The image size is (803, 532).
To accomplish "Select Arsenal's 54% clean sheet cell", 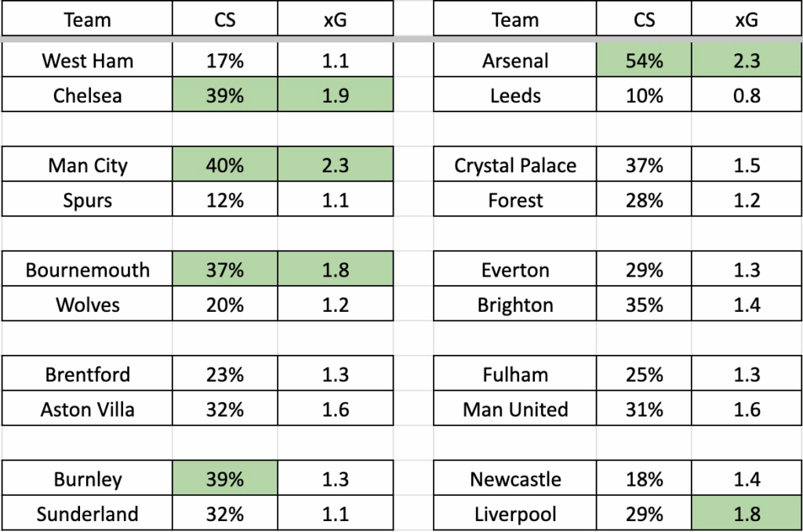I will point(644,60).
